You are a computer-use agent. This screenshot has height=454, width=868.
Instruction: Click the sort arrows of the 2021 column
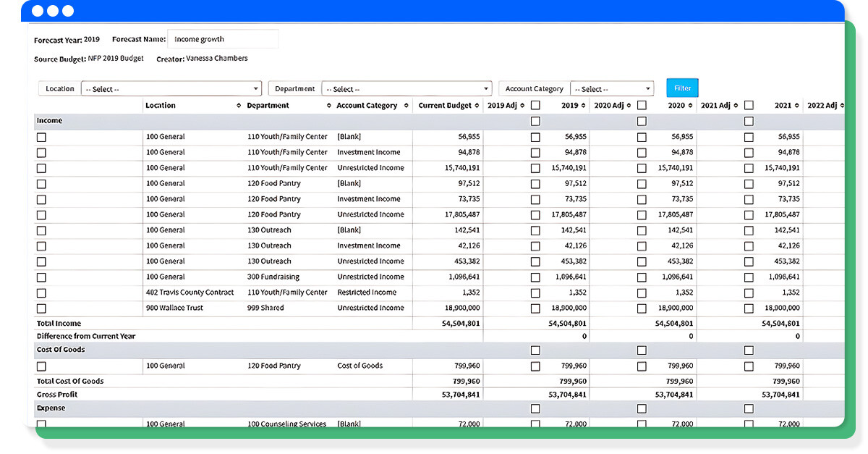click(798, 106)
